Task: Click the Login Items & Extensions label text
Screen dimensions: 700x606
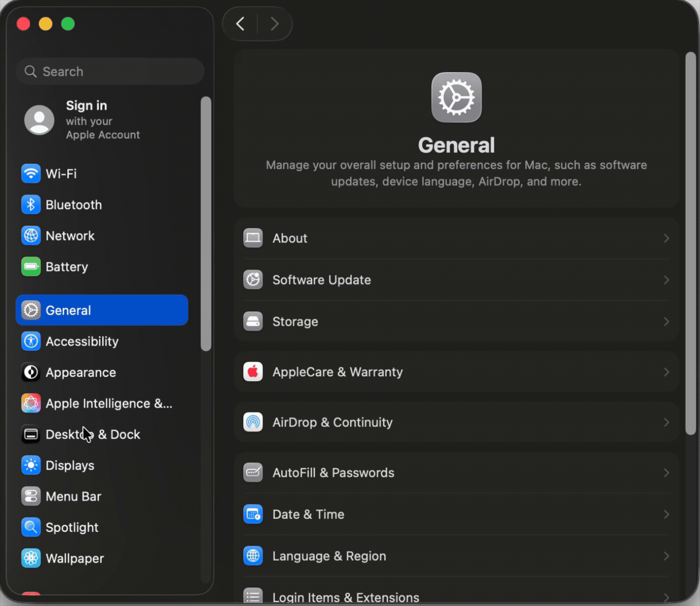Action: (346, 598)
